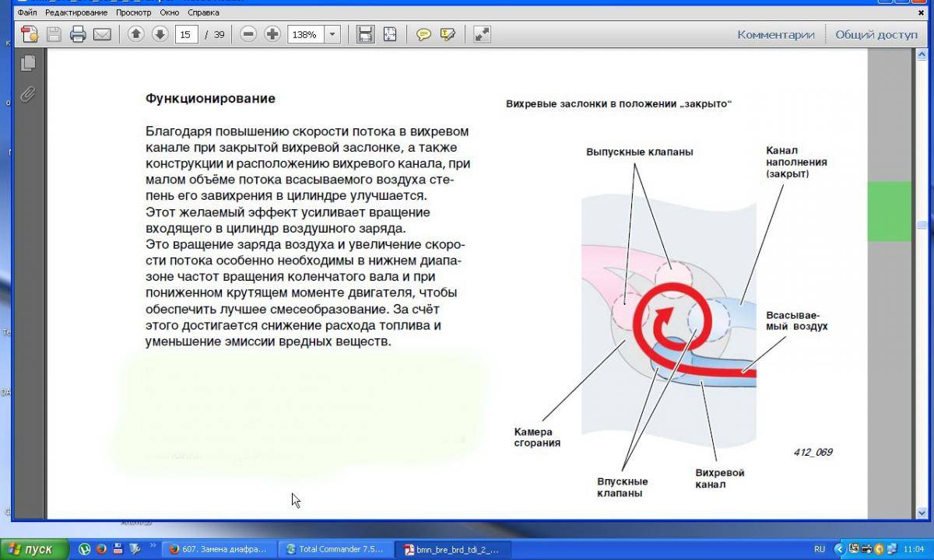
Task: Show the page thumbnails panel
Action: [29, 63]
